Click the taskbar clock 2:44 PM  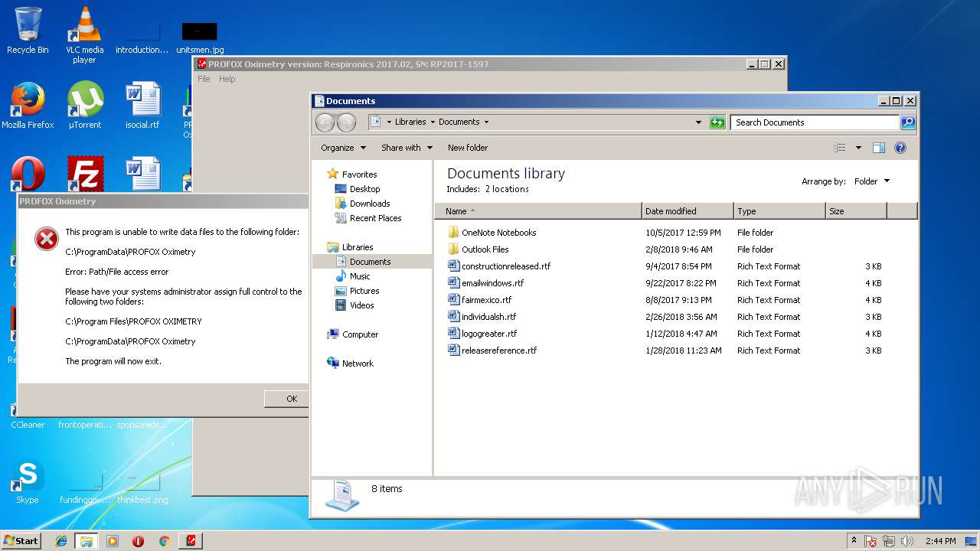pyautogui.click(x=940, y=541)
